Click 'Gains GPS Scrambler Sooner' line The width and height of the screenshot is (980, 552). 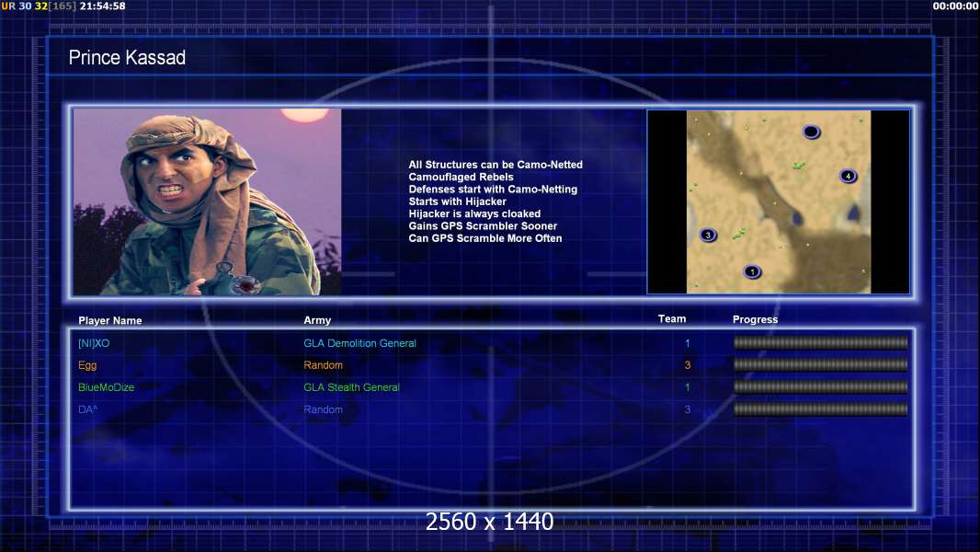484,225
